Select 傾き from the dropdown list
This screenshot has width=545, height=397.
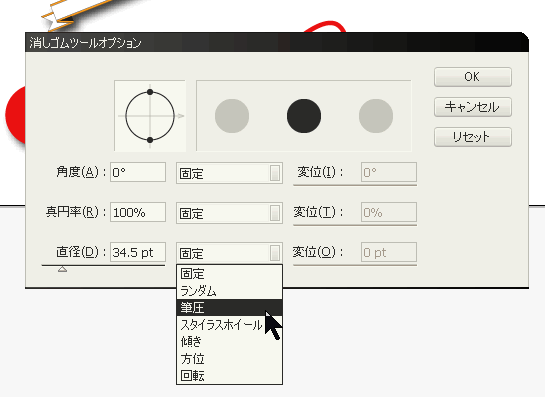tap(229, 342)
